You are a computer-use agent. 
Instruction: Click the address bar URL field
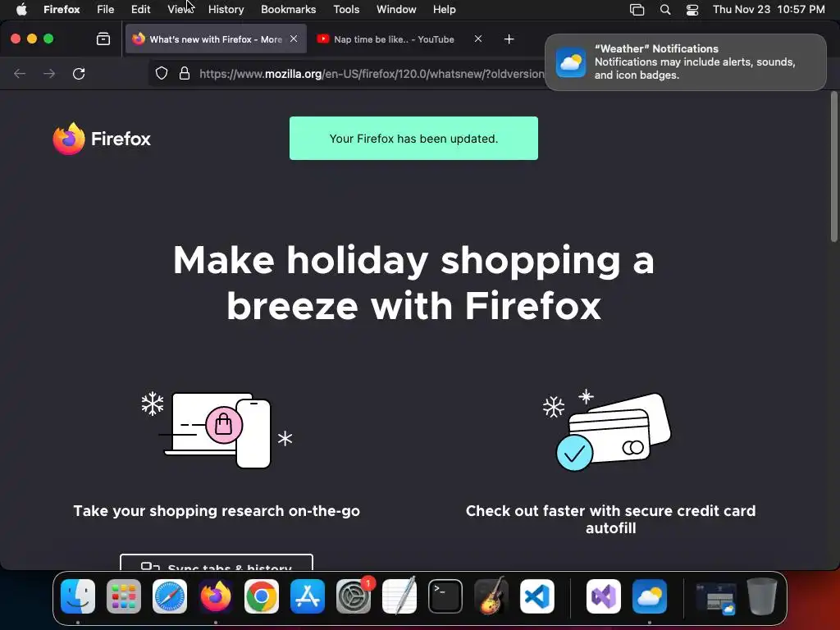tap(371, 74)
